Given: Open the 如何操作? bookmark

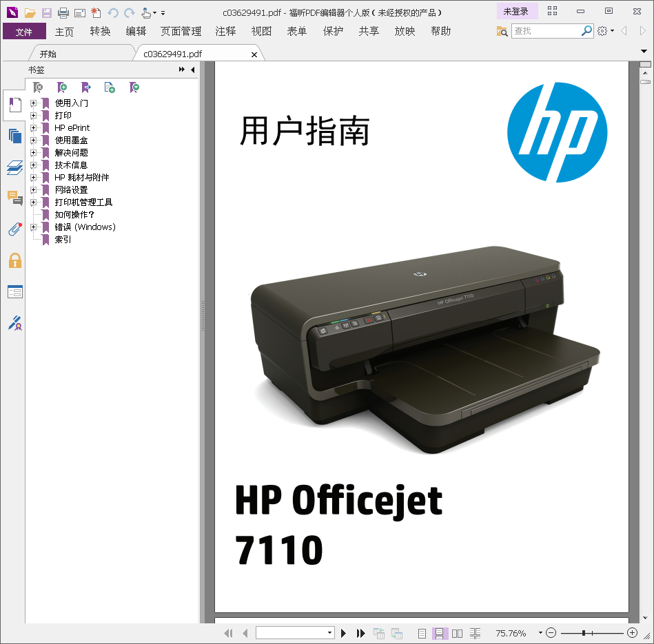Looking at the screenshot, I should (74, 215).
